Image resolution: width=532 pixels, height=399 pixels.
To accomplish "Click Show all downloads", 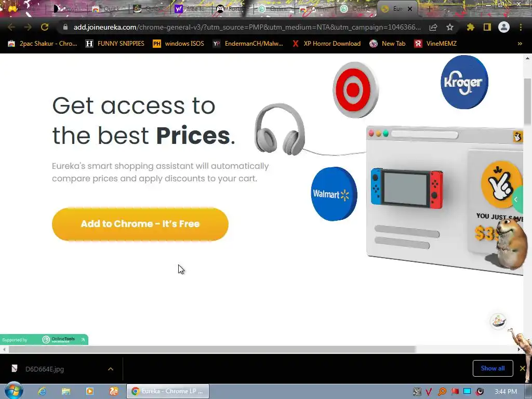I will (x=493, y=368).
